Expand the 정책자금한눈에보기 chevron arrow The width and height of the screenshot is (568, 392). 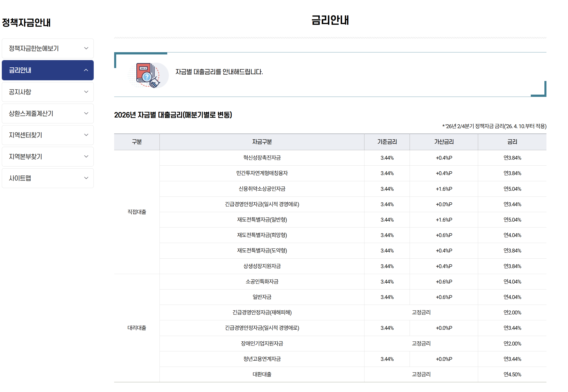86,48
